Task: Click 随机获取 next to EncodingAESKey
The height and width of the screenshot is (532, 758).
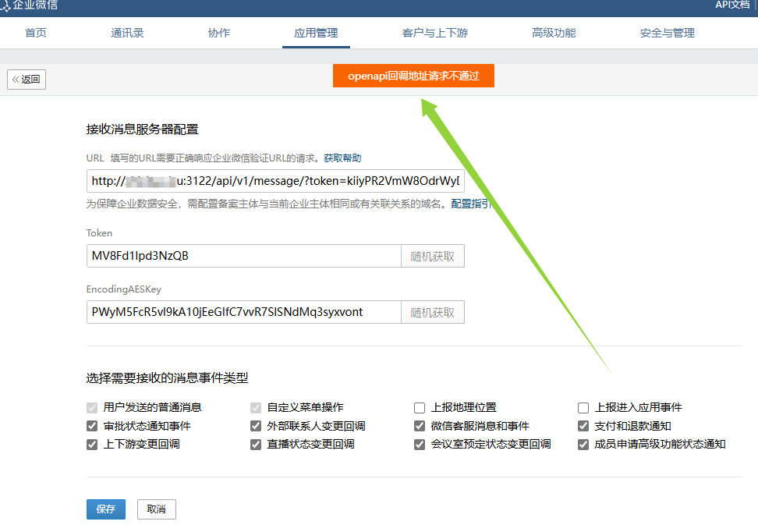Action: pos(433,312)
